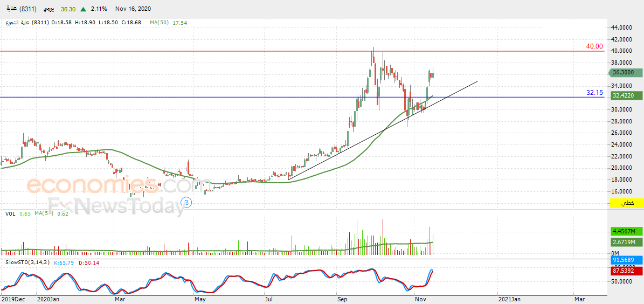Click the circled 3 event marker
This screenshot has width=644, height=304.
click(186, 203)
